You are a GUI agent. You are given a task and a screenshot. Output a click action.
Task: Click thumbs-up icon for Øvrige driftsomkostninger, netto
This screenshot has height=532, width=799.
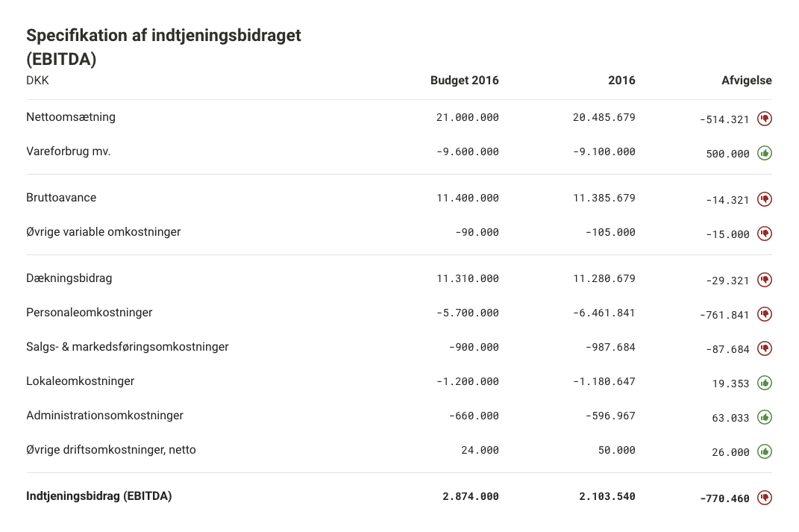pyautogui.click(x=765, y=451)
